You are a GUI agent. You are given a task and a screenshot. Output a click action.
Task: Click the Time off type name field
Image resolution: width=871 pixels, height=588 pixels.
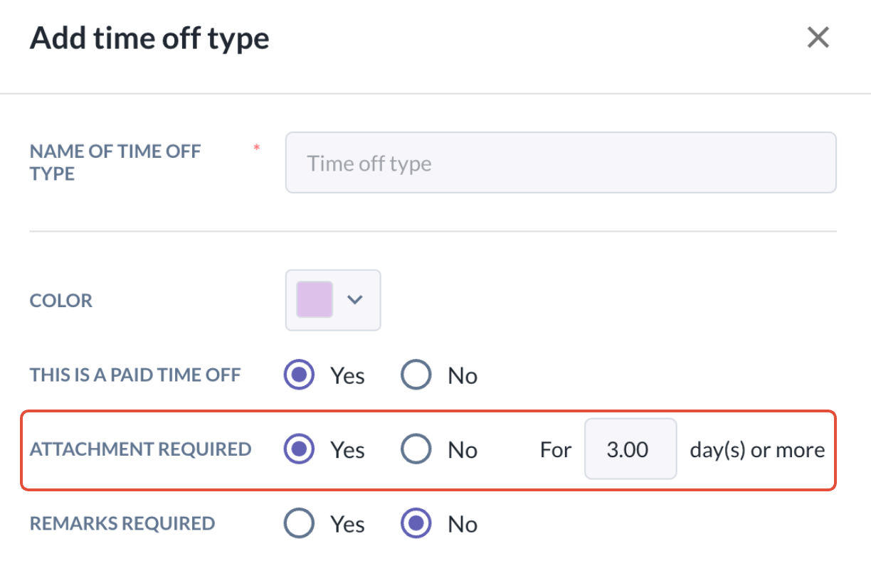click(x=560, y=163)
